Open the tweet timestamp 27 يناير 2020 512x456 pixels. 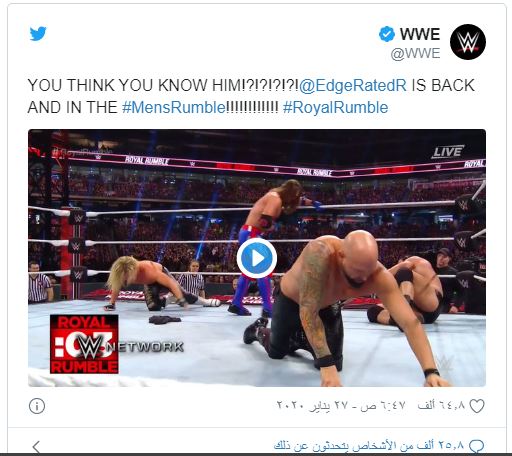341,406
